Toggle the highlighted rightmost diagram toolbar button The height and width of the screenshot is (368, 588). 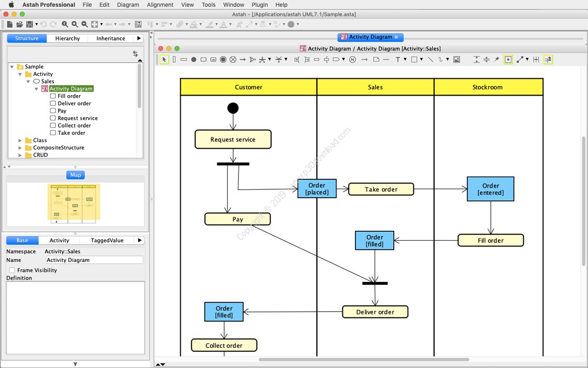548,59
